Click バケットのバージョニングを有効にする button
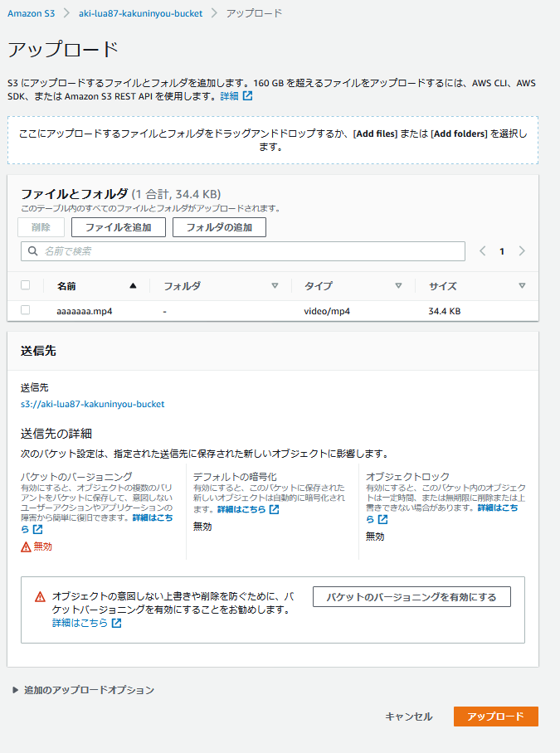Viewport: 560px width, 753px height. [x=411, y=597]
